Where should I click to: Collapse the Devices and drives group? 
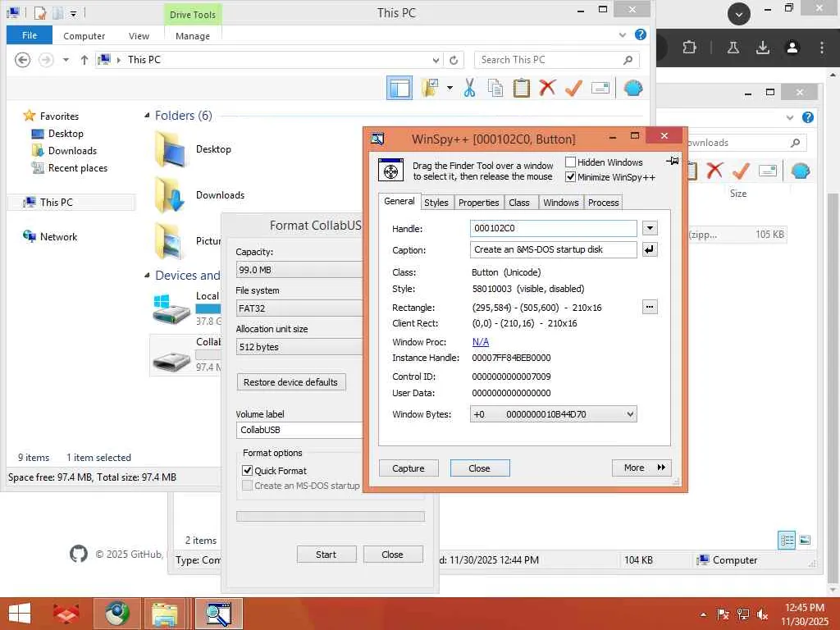coord(147,276)
